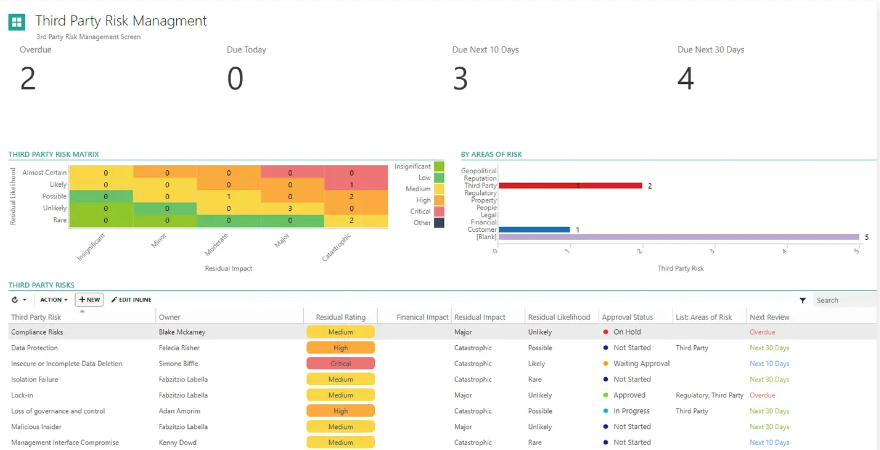Click owner Blake Mckamey
Image resolution: width=880 pixels, height=450 pixels.
point(182,332)
